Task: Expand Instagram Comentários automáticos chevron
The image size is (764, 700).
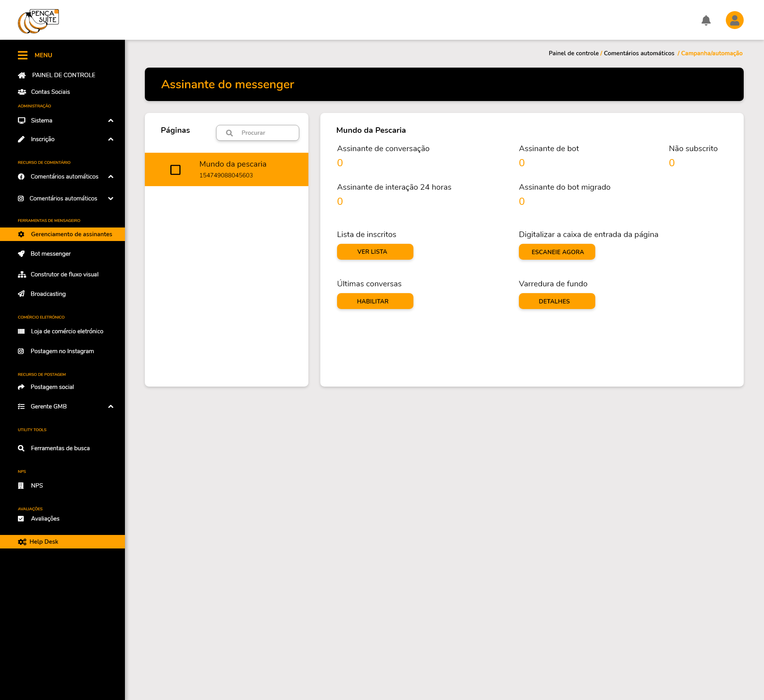Action: coord(111,198)
